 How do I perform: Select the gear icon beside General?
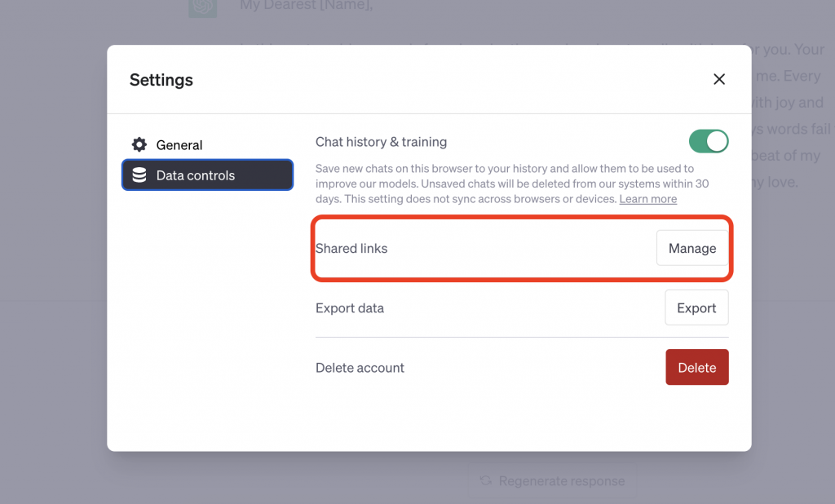pos(139,144)
